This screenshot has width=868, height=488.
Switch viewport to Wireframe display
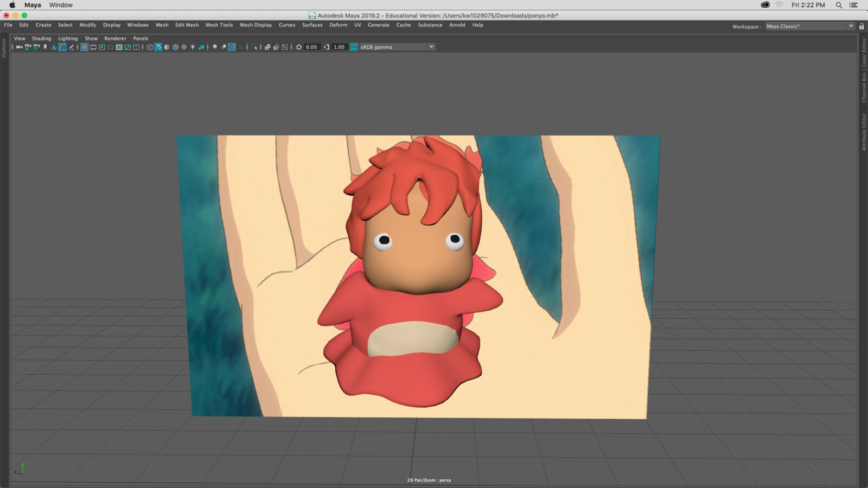tap(150, 47)
